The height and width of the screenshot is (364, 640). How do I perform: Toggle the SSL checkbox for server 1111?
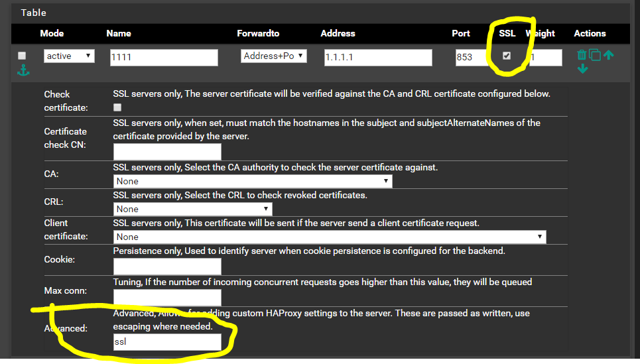pyautogui.click(x=507, y=56)
